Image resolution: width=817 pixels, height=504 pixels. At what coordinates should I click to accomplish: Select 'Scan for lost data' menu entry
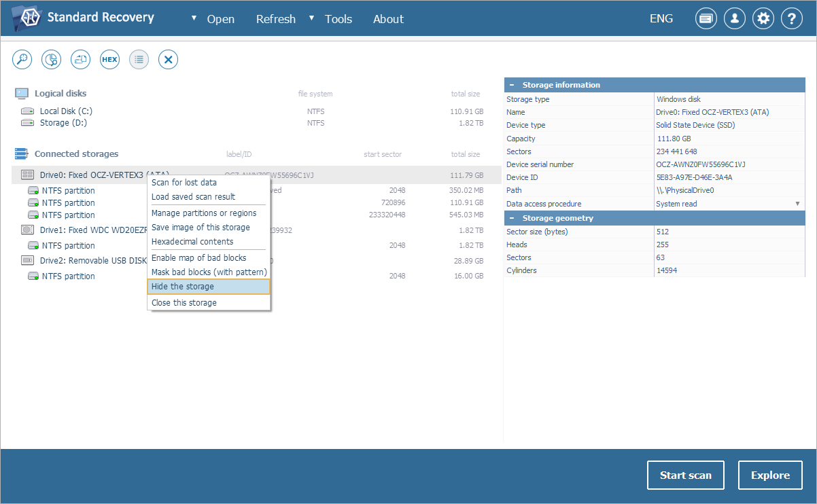click(184, 183)
